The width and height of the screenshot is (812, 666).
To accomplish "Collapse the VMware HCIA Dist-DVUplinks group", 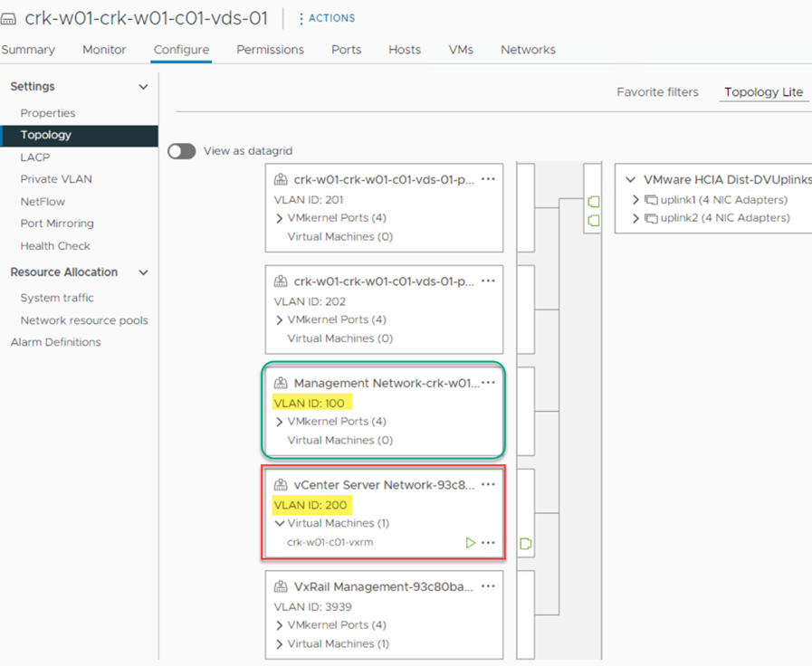I will (630, 180).
